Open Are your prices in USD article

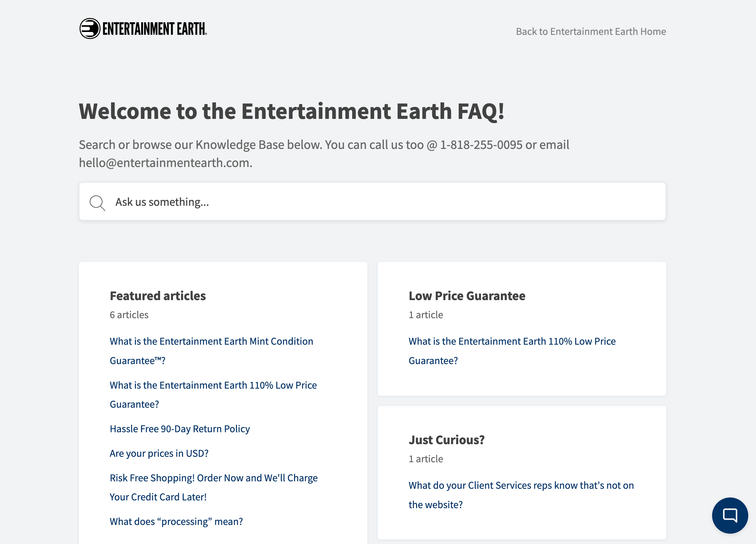tap(159, 454)
